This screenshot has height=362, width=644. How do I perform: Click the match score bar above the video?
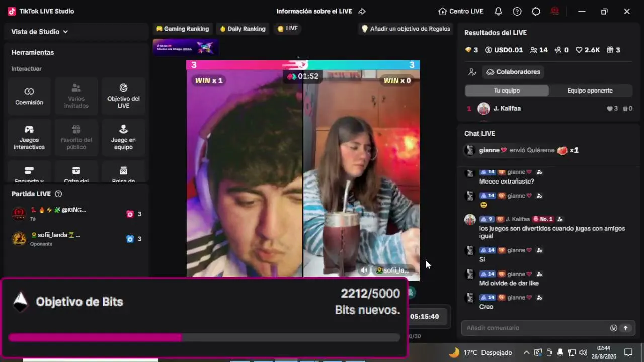(303, 65)
